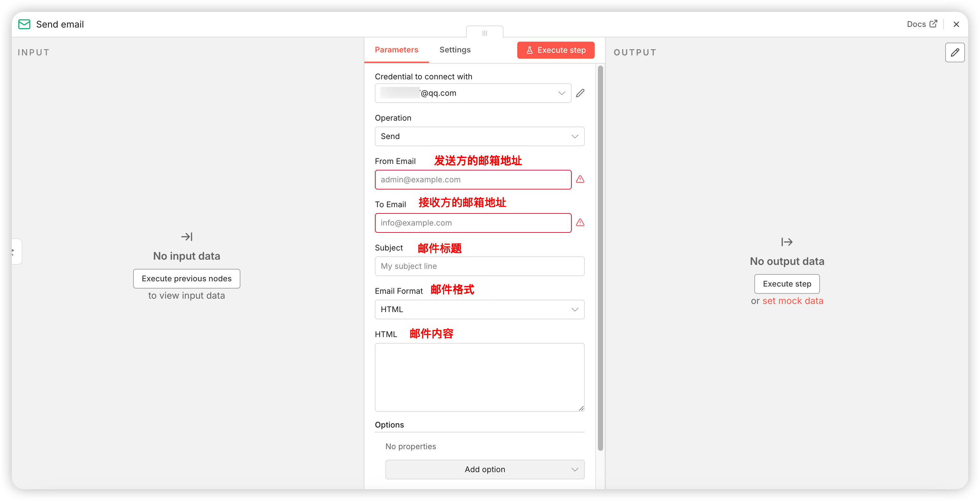Click the To Email warning triangle icon
The image size is (980, 501).
point(580,223)
